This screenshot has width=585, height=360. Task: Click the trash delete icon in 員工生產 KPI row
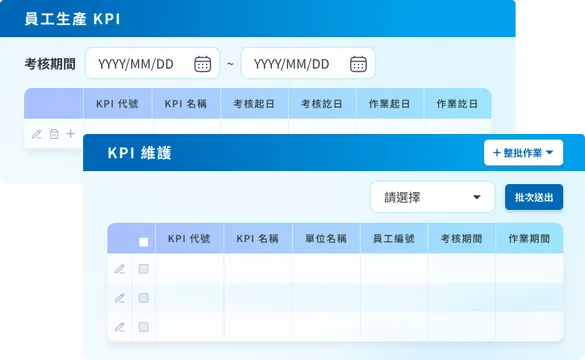coord(54,134)
